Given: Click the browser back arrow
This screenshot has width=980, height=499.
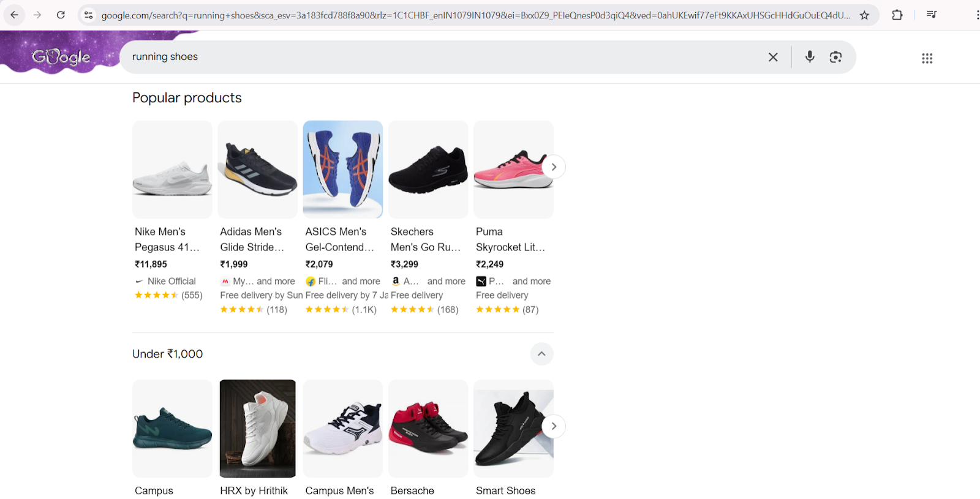Looking at the screenshot, I should pyautogui.click(x=14, y=15).
